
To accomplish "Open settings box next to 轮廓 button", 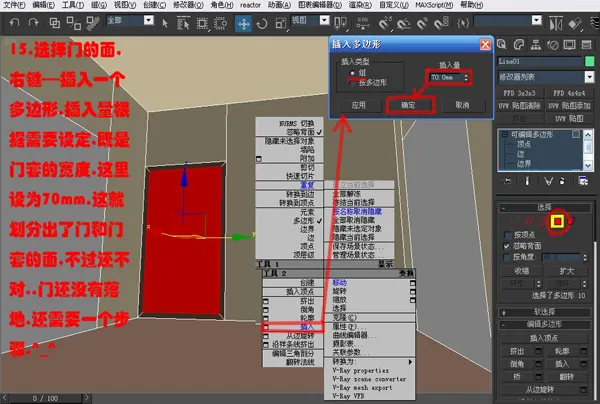I will [x=584, y=351].
